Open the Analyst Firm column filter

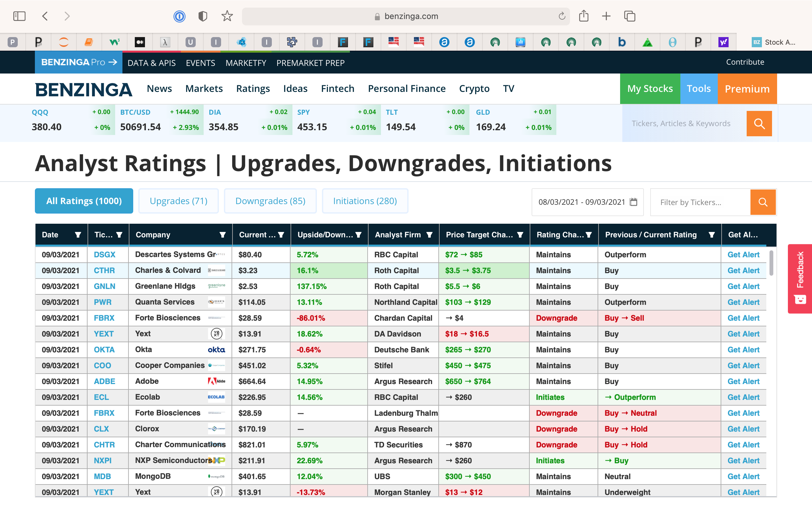[x=429, y=235]
